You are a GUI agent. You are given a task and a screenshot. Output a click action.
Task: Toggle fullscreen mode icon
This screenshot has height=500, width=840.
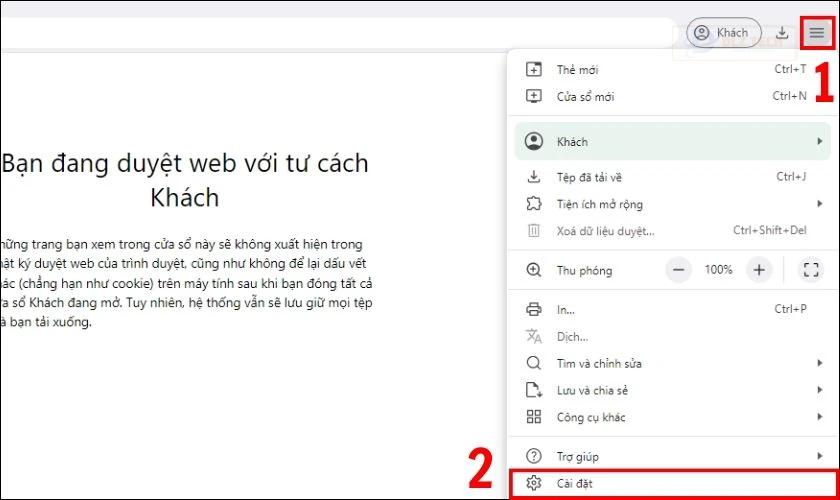click(x=811, y=270)
